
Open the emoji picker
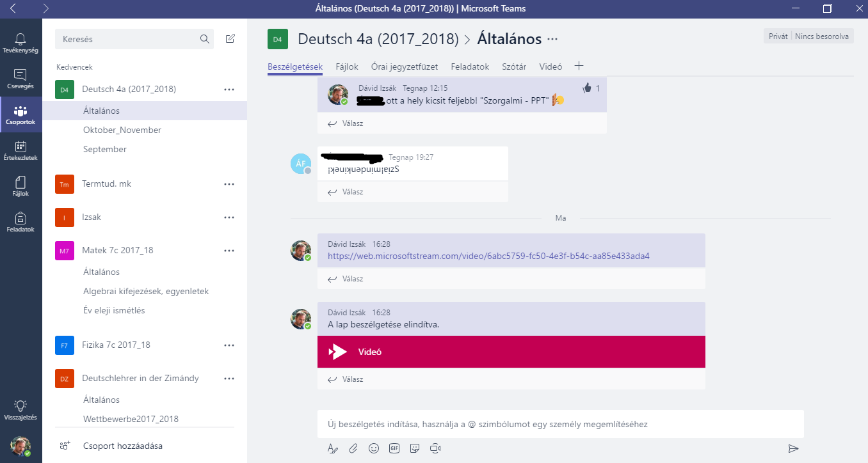click(x=374, y=448)
